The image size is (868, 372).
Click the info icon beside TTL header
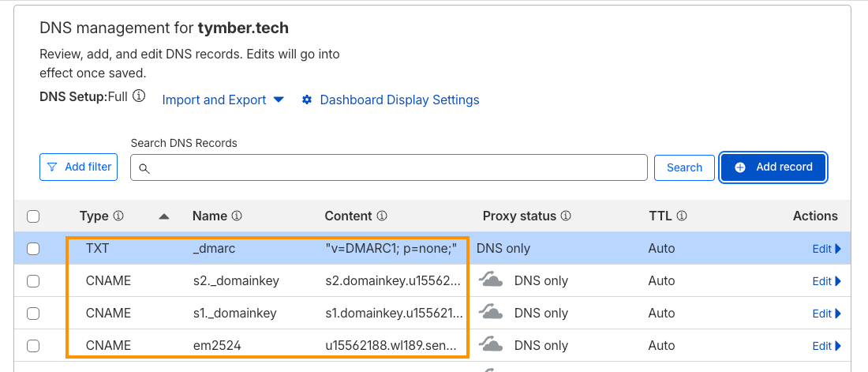point(682,216)
